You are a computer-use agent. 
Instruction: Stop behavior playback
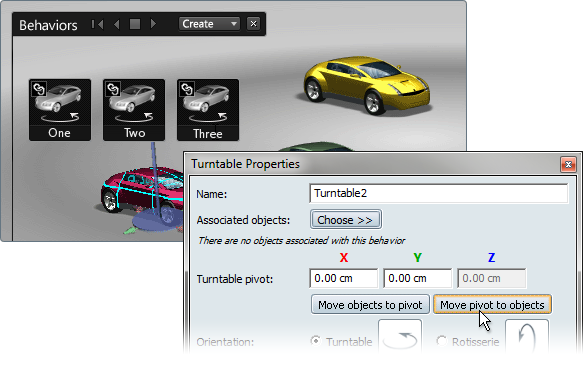coord(135,24)
